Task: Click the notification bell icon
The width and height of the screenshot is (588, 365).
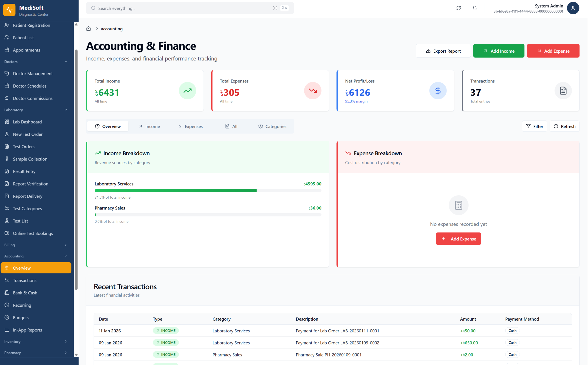Action: point(474,8)
